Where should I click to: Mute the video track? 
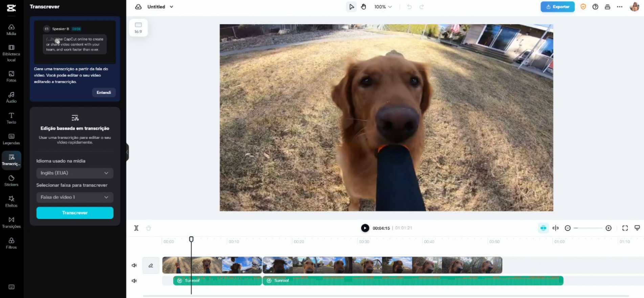tap(134, 265)
